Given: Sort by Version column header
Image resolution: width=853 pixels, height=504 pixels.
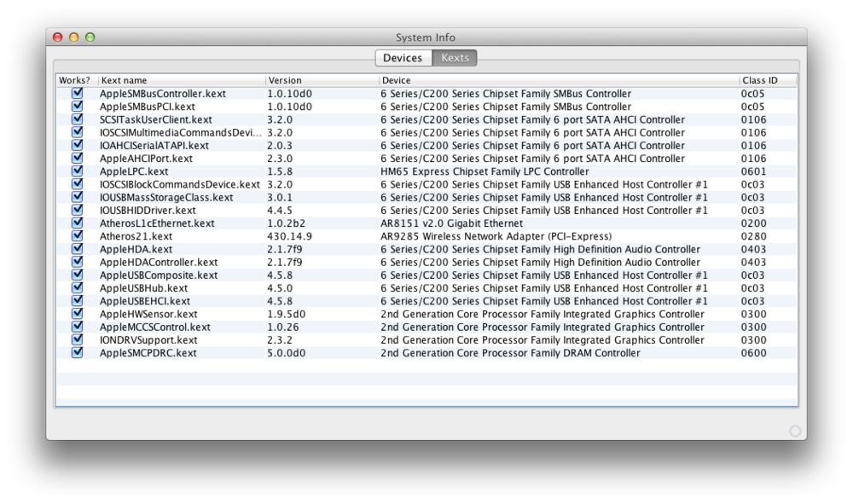Looking at the screenshot, I should (x=321, y=80).
